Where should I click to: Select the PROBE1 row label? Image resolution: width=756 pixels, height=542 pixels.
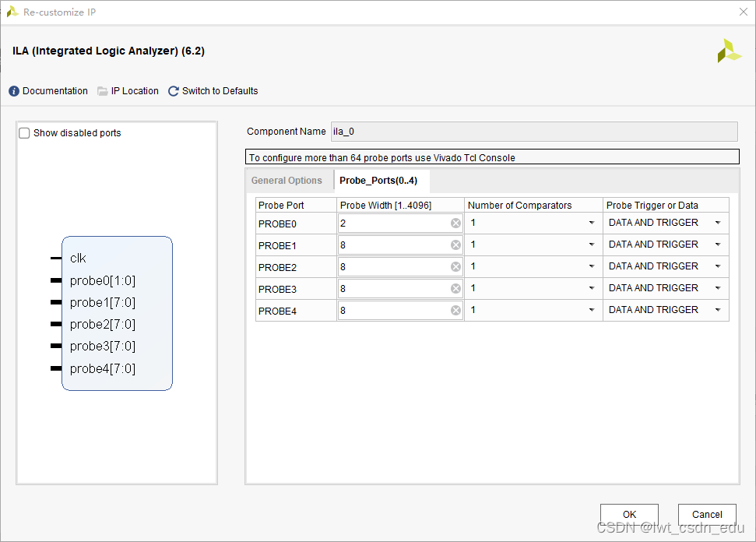[x=277, y=246]
